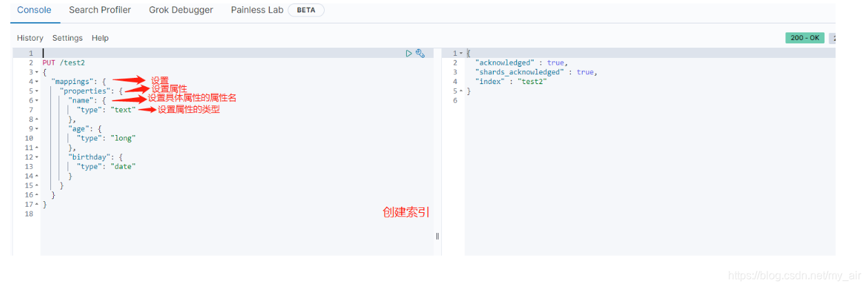
Task: Collapse the birthday fold at line 12
Action: point(37,157)
